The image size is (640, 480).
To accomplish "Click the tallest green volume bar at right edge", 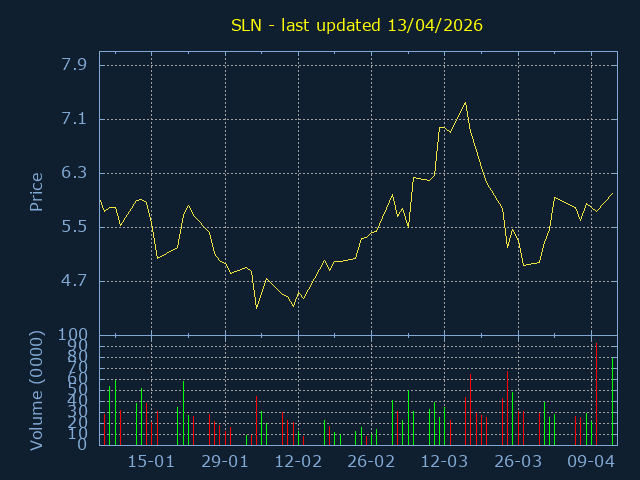I will [x=612, y=401].
